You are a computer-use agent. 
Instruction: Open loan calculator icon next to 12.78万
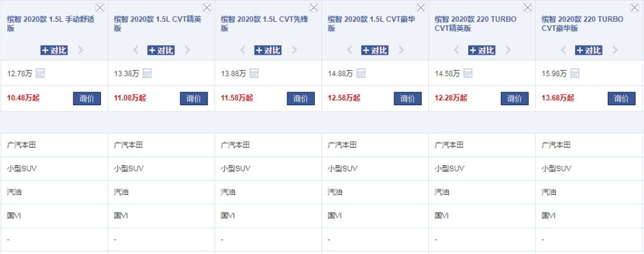click(40, 73)
